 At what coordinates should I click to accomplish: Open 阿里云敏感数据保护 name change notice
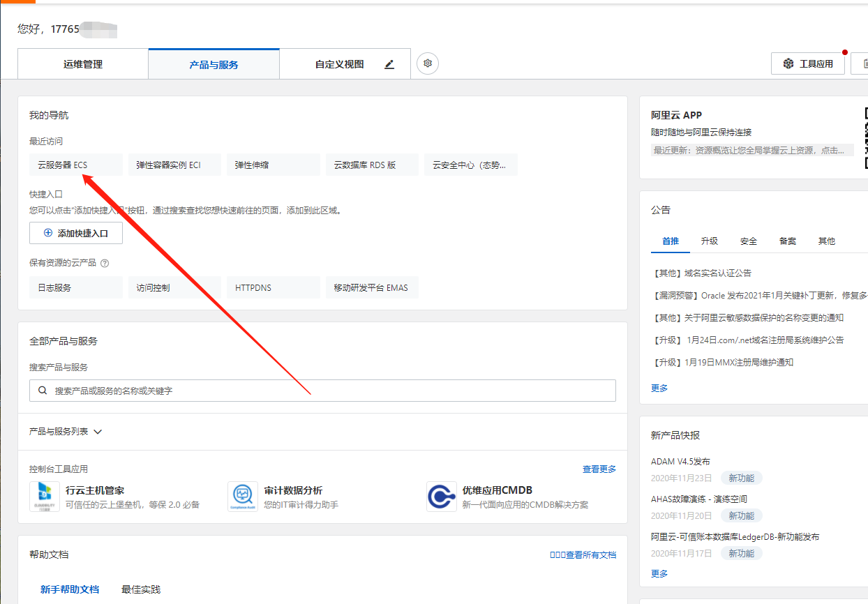pyautogui.click(x=747, y=317)
